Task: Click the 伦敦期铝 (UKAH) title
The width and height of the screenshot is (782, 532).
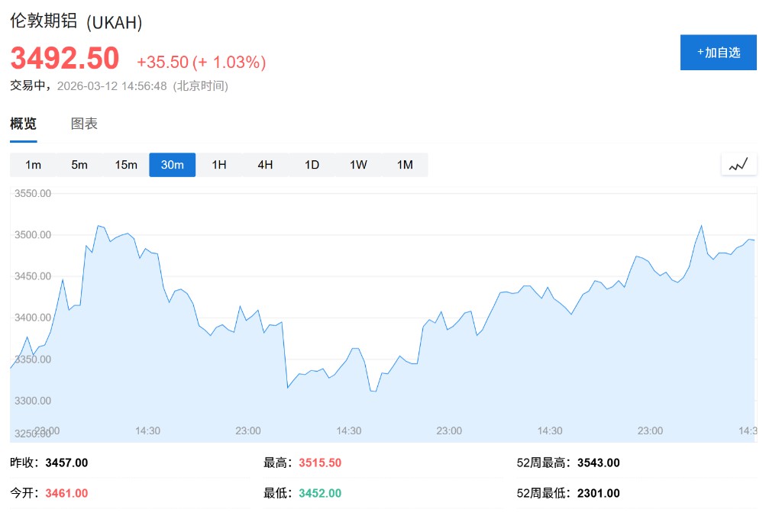Action: pyautogui.click(x=76, y=22)
